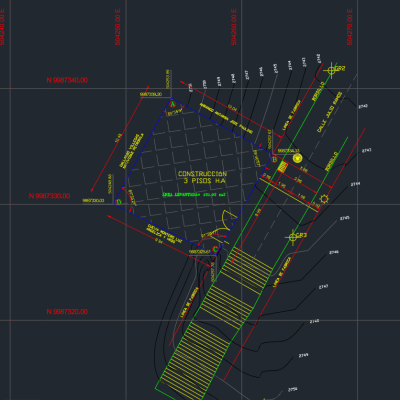The image size is (400, 400).
Task: Pick the red circled vertex marker D
Action: click(x=118, y=202)
